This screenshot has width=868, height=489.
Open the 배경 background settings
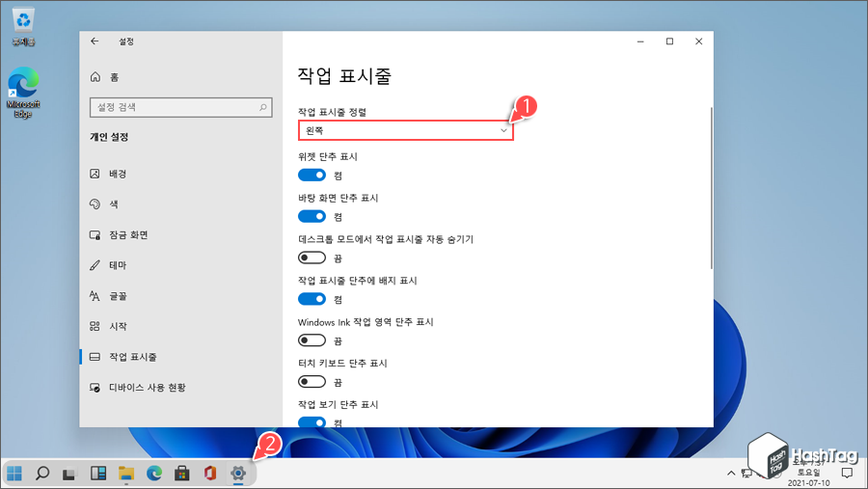tap(181, 174)
